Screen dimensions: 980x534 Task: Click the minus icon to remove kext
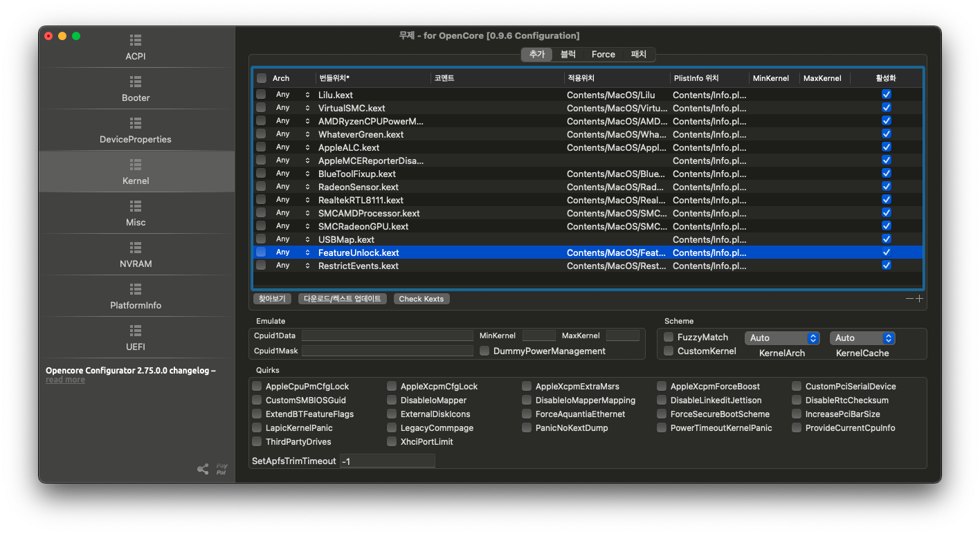click(x=910, y=299)
